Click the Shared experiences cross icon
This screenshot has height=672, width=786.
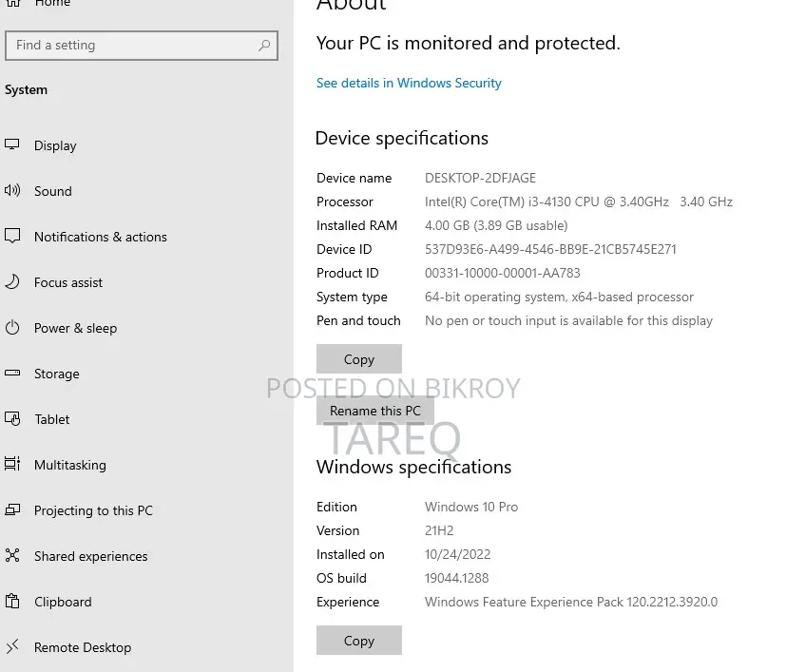[12, 555]
